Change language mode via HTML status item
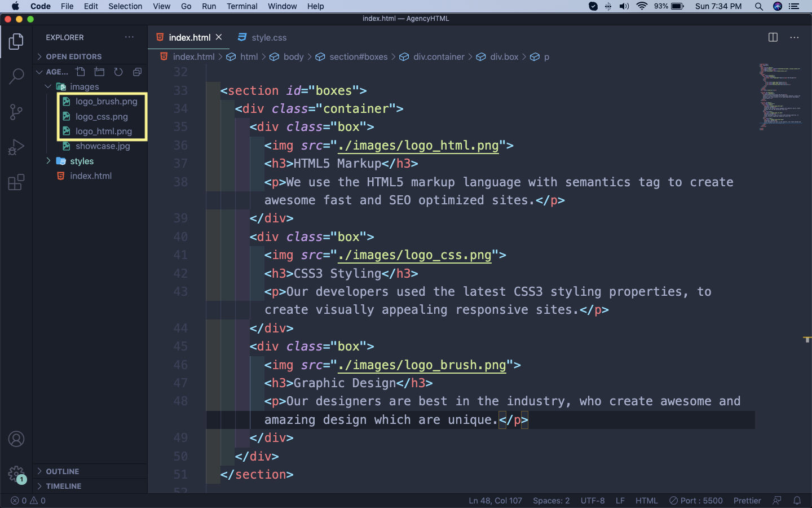This screenshot has height=508, width=812. [x=646, y=501]
